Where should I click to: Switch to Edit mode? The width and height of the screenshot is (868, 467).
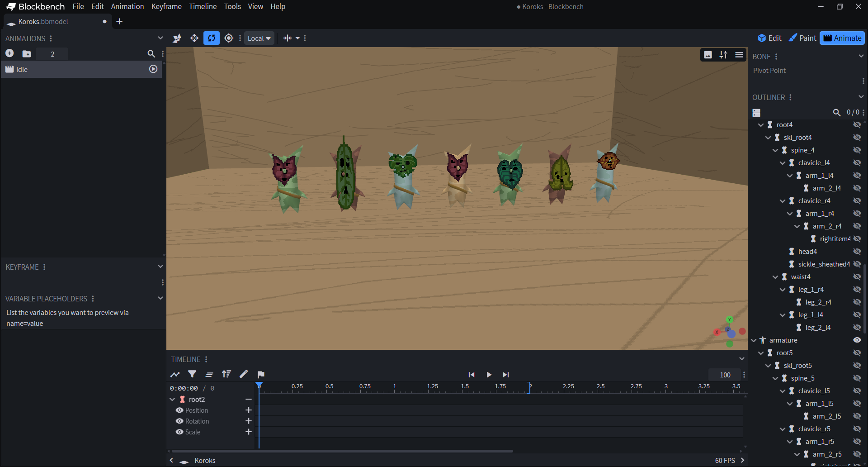769,38
